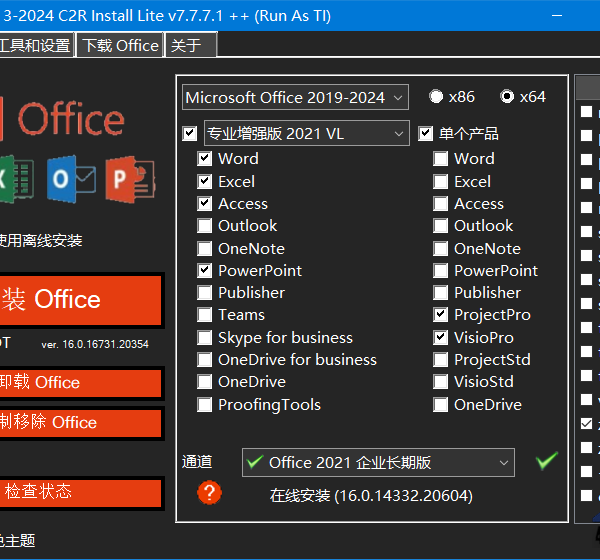
Task: Enable the Teams checkbox in the suite list
Action: click(x=205, y=315)
